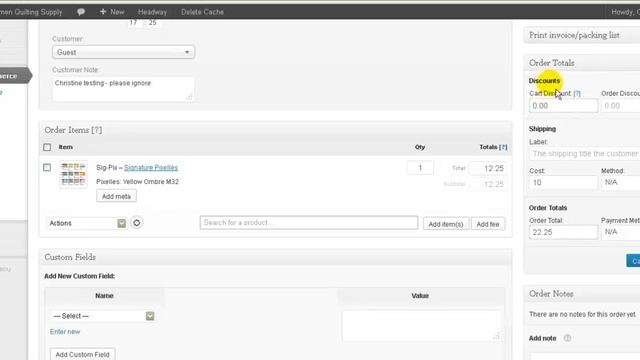Open the shipping Method N/A dropdown
Image resolution: width=640 pixels, height=360 pixels.
(621, 182)
